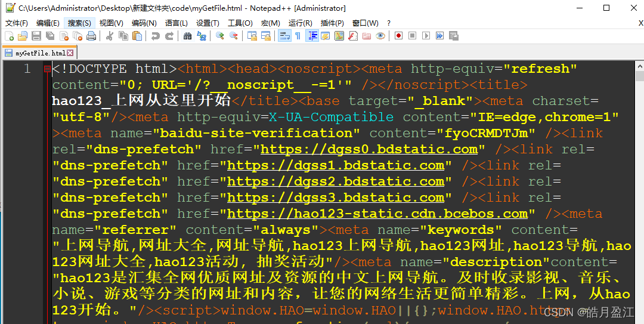Click the vertical scrollbar up arrow
644x324 pixels.
tap(639, 66)
